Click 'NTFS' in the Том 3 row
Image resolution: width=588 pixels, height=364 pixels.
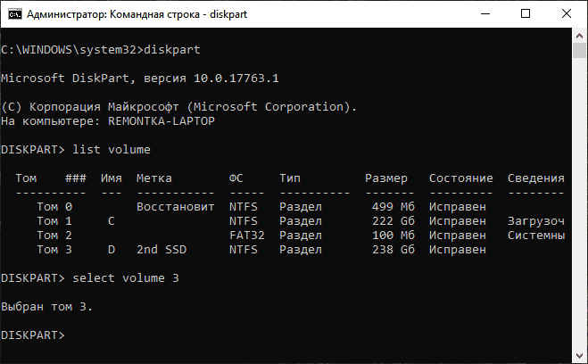(244, 250)
